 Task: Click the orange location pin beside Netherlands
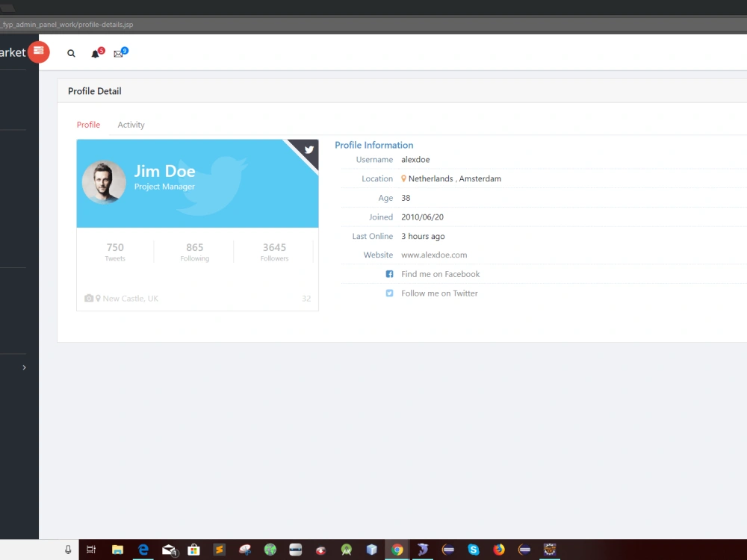pos(403,178)
